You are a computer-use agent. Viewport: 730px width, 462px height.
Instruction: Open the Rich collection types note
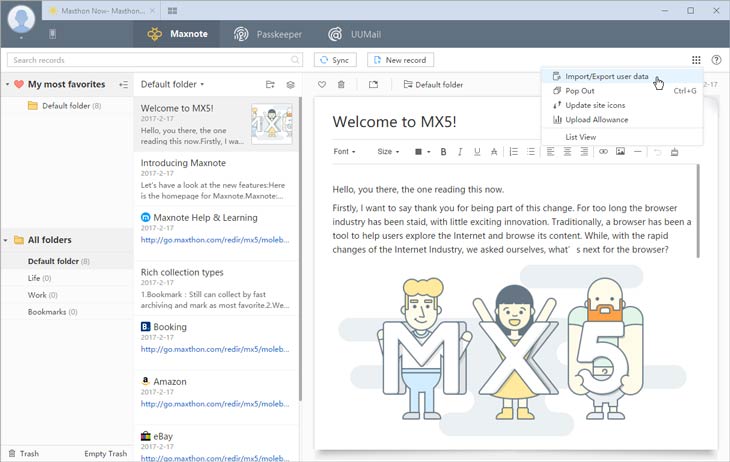point(216,288)
